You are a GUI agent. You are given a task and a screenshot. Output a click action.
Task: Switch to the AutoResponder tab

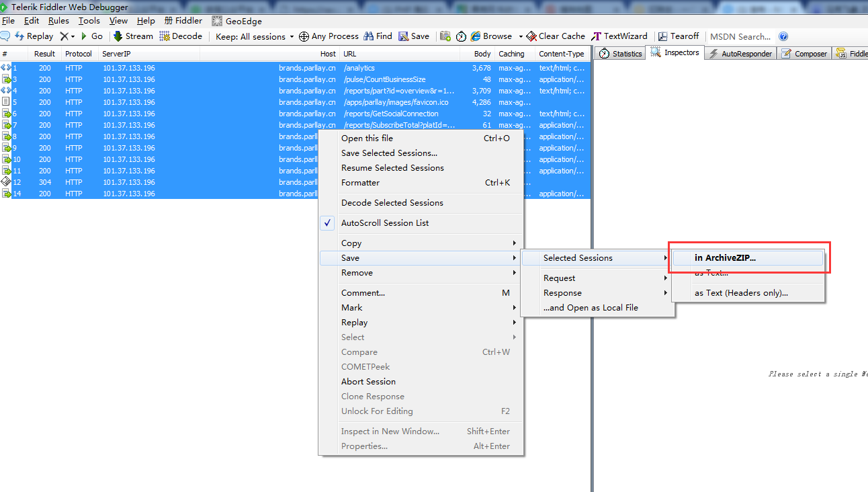coord(741,53)
